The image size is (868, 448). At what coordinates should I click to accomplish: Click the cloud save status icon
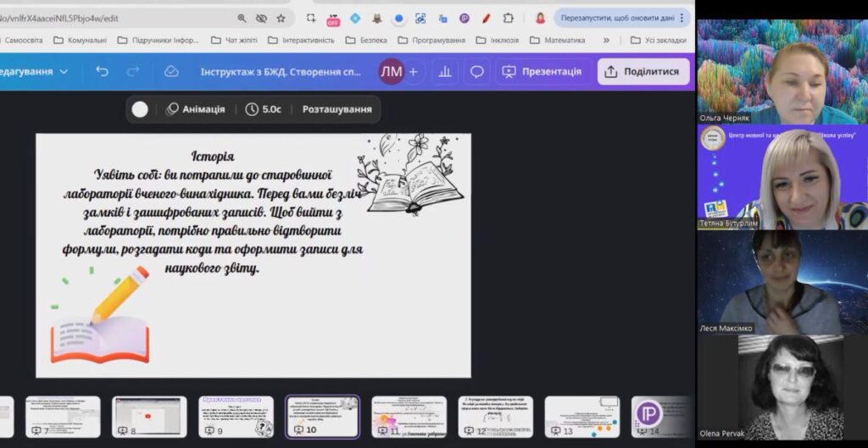pyautogui.click(x=171, y=71)
